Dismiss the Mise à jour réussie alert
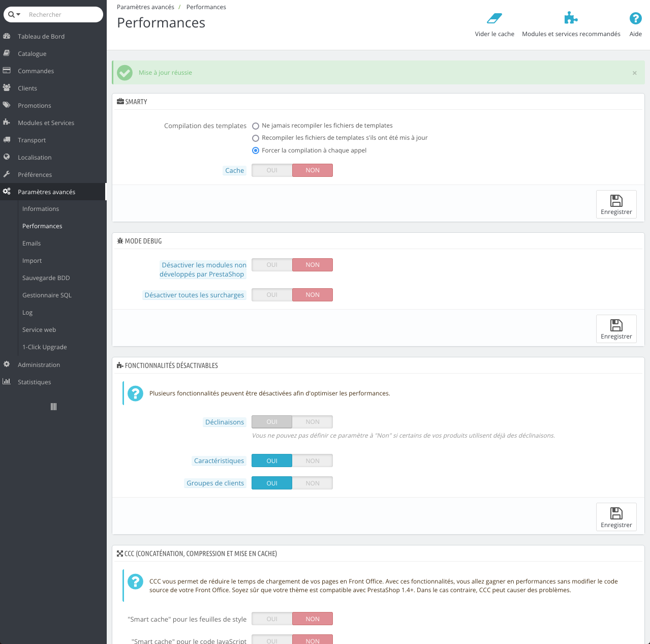This screenshot has height=644, width=650. pos(634,73)
